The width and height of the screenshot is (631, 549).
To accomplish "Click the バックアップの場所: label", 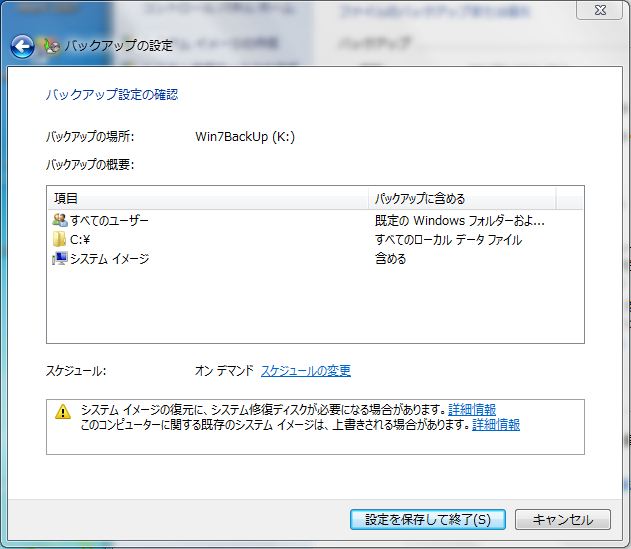I will 90,137.
